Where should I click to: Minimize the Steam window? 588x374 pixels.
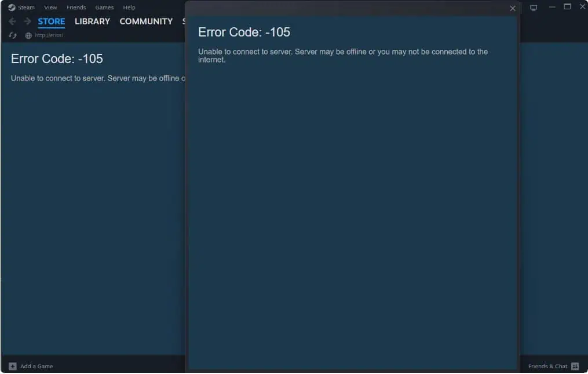click(x=552, y=7)
